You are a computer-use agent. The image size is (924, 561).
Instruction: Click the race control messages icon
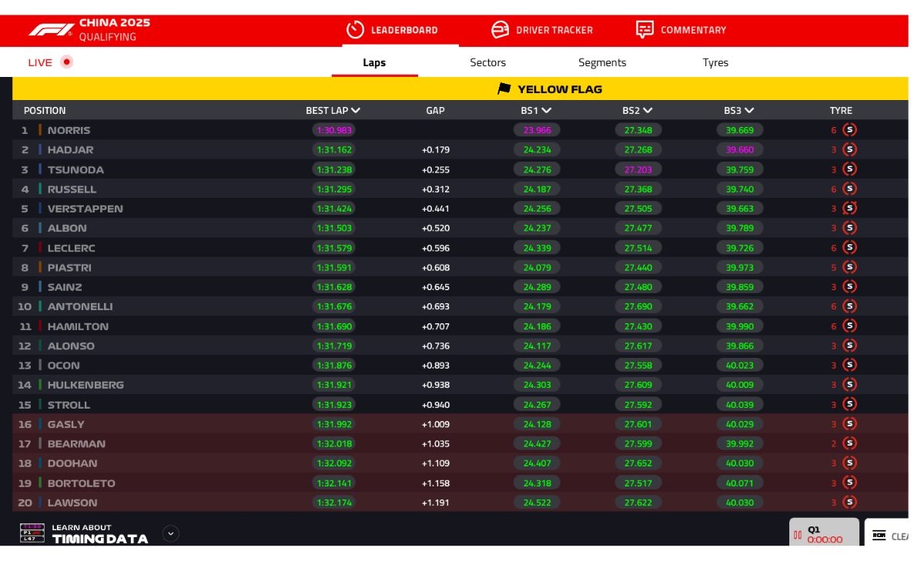(x=879, y=536)
